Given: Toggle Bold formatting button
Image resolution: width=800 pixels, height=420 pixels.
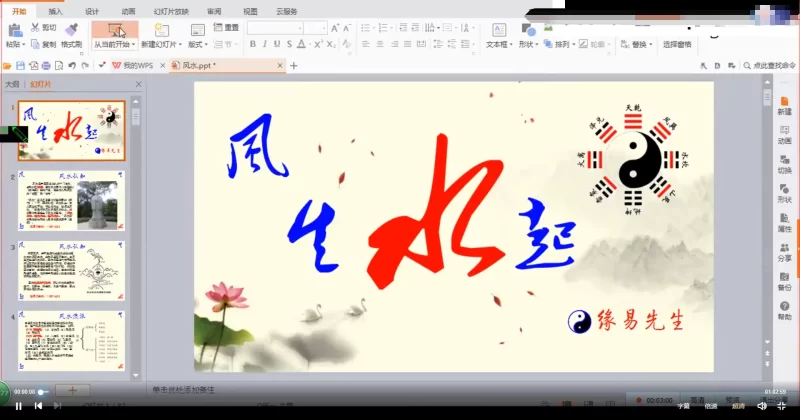Looking at the screenshot, I should [x=252, y=45].
